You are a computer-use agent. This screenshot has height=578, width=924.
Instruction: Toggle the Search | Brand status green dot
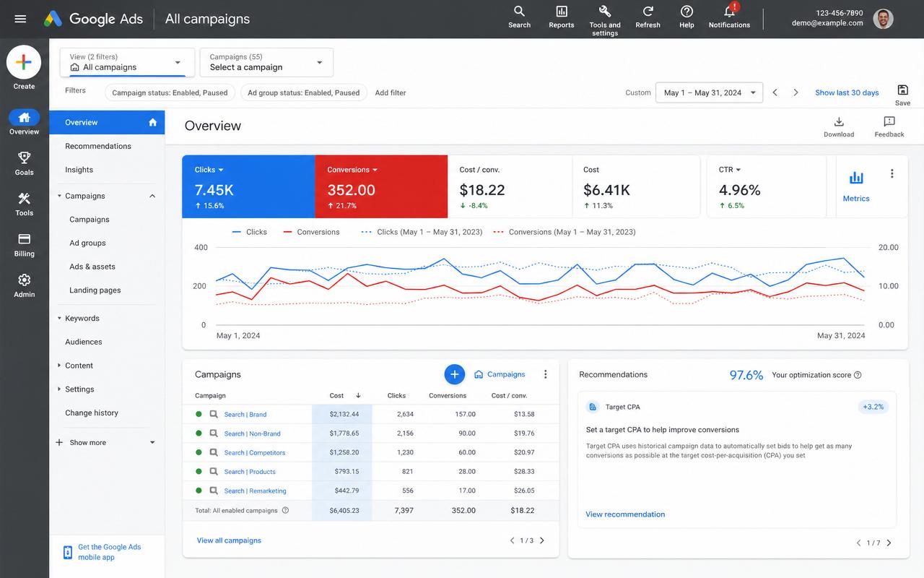[199, 414]
